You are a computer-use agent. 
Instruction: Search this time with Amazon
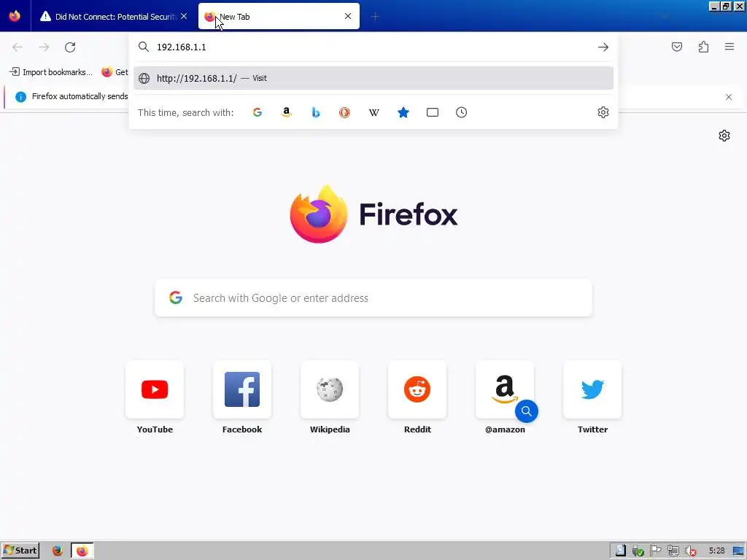(286, 112)
